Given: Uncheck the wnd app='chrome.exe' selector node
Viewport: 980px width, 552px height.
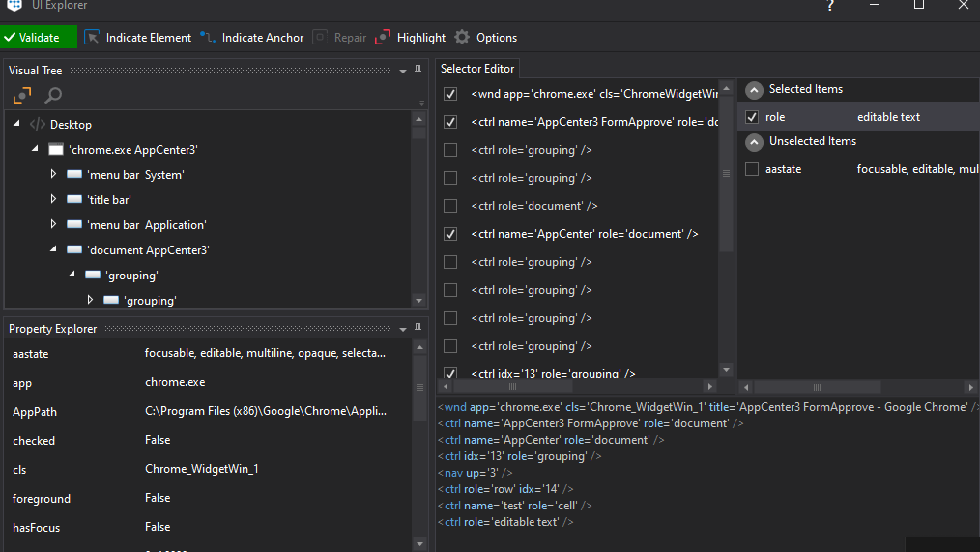Looking at the screenshot, I should (x=450, y=94).
